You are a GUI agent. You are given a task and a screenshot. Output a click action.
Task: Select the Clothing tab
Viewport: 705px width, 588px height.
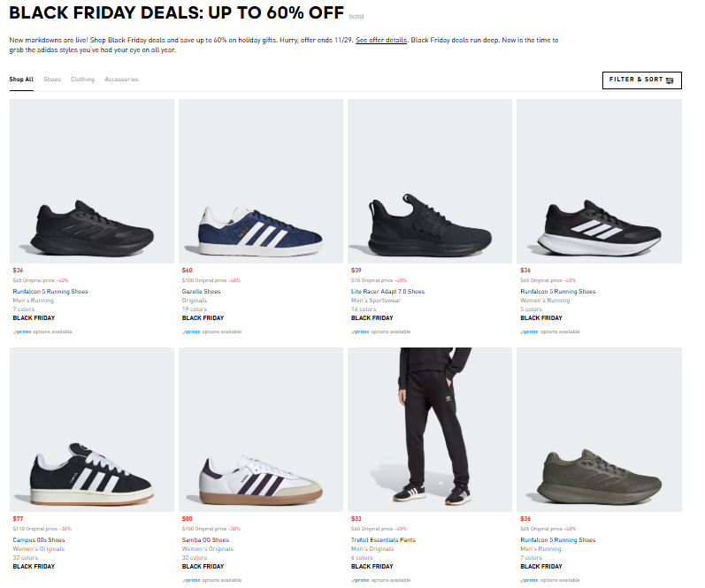[82, 80]
